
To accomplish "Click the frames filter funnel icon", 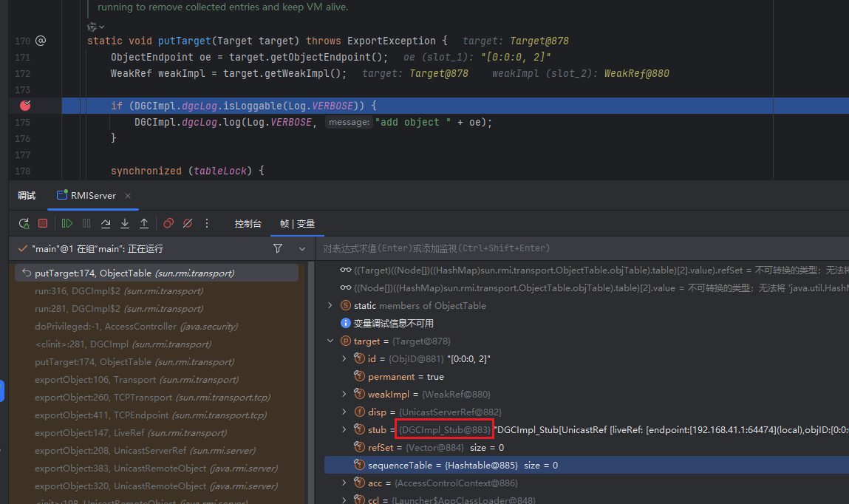I will pyautogui.click(x=278, y=249).
